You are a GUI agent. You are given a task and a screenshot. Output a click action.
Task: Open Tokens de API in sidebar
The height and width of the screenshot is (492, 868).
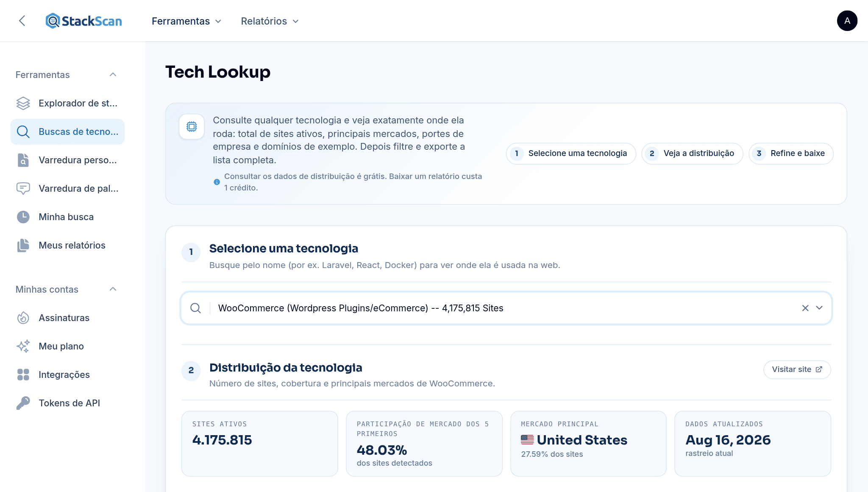(67, 403)
